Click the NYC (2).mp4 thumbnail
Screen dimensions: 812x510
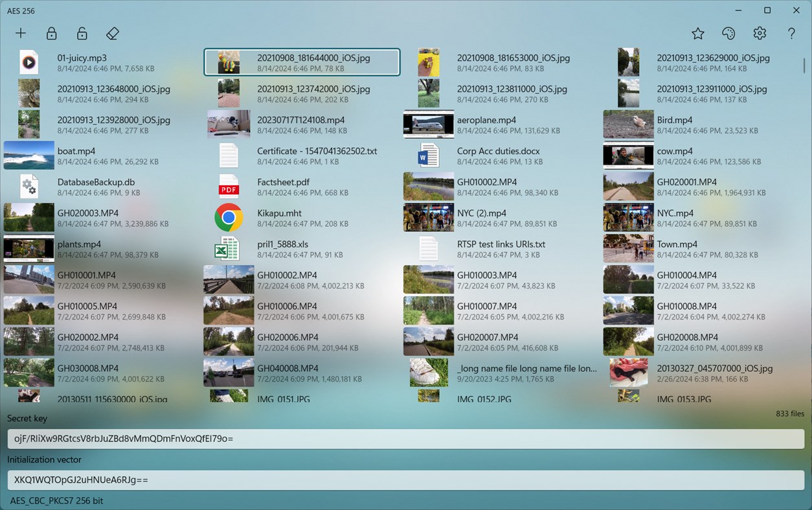pyautogui.click(x=429, y=218)
